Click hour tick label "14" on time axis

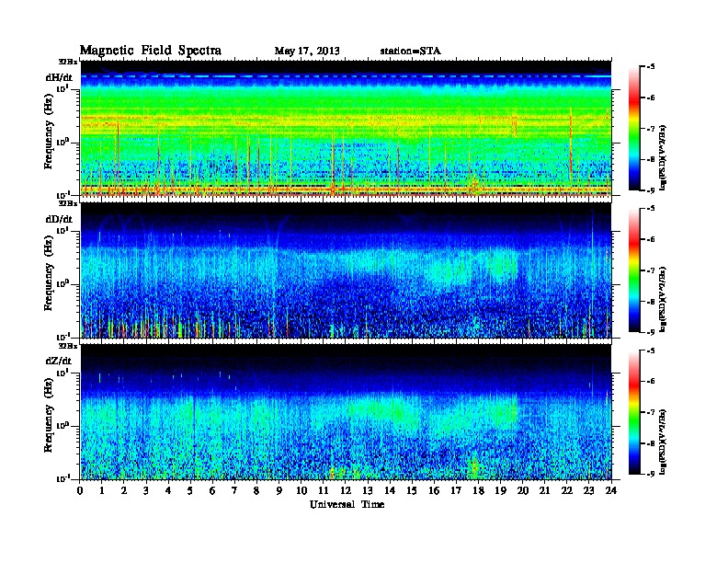(x=390, y=490)
